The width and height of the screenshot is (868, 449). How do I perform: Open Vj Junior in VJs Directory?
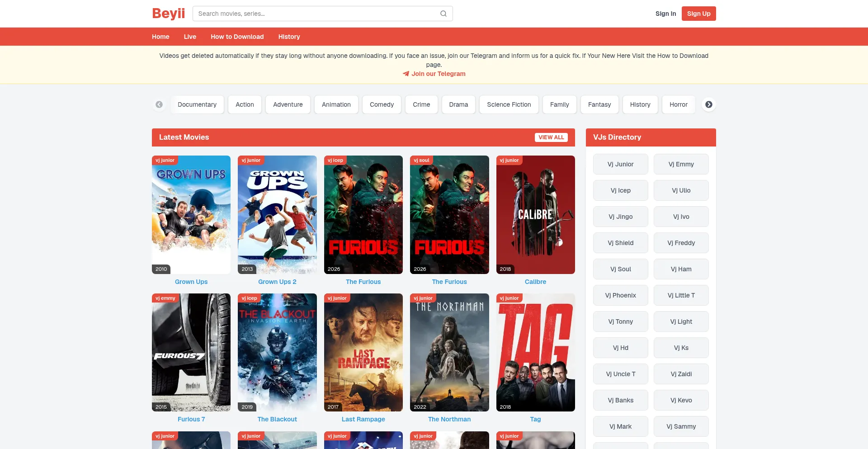click(x=621, y=164)
